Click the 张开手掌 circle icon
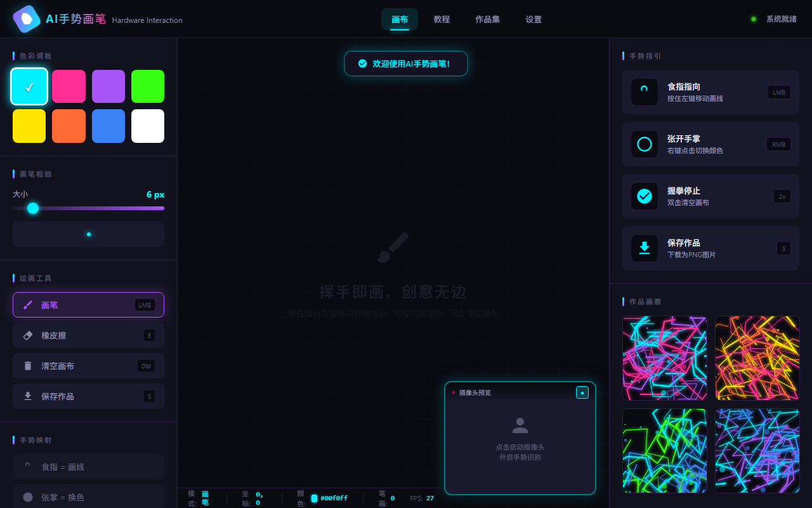 coord(645,144)
